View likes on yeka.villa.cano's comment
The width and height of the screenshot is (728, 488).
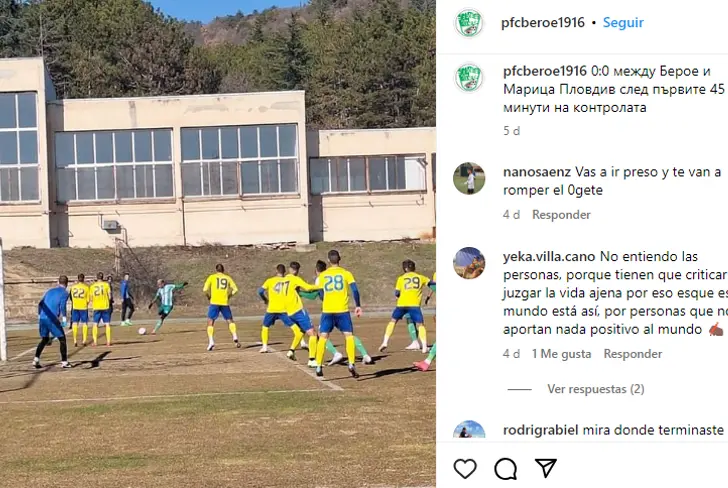(562, 354)
